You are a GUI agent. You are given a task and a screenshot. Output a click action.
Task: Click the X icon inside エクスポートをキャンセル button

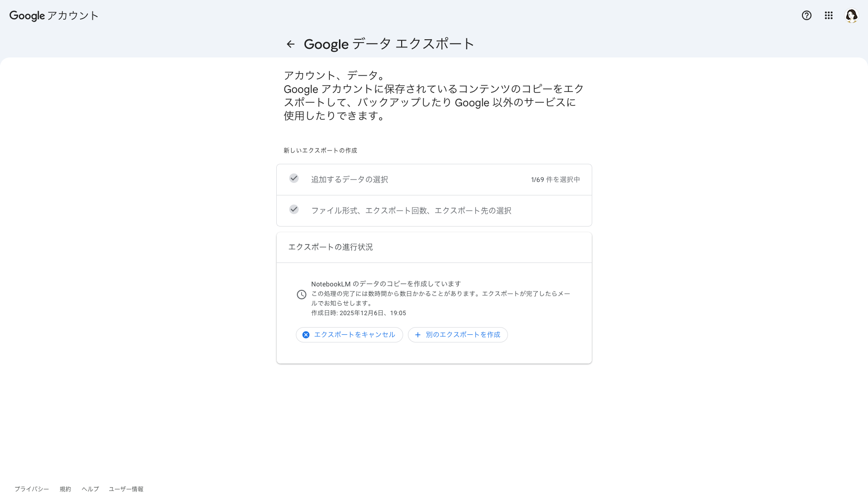tap(306, 335)
